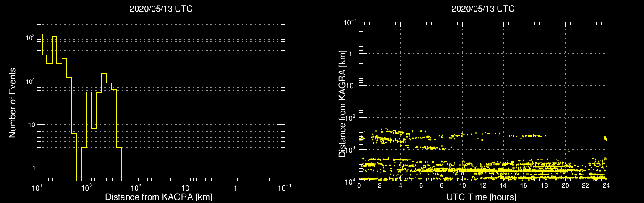The width and height of the screenshot is (644, 203).
Task: Click 10³ tick on histogram distance axis
Action: coord(87,188)
